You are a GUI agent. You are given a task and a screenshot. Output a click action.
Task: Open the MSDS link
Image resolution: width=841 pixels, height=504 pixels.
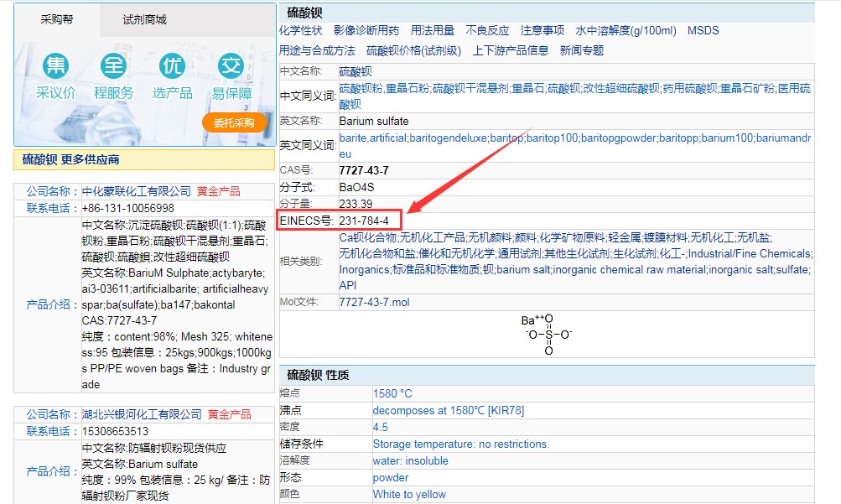point(703,30)
